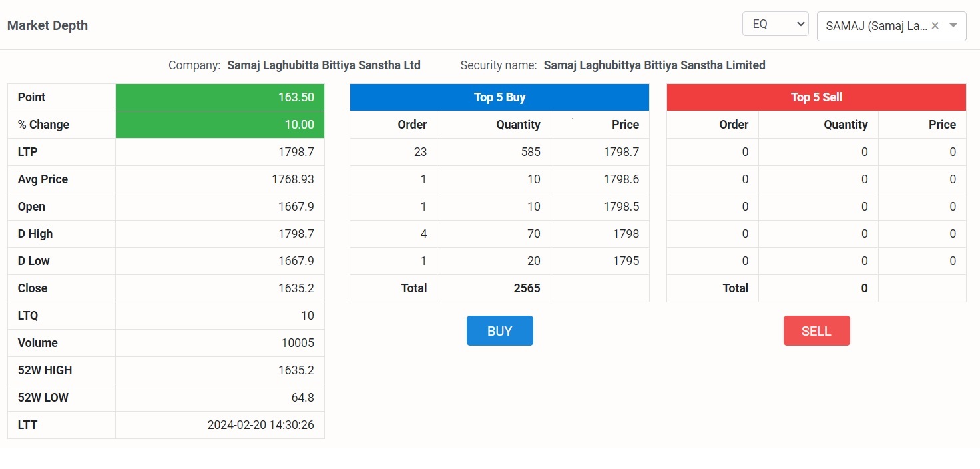Click the LTT row label
The image size is (980, 469).
pos(27,425)
